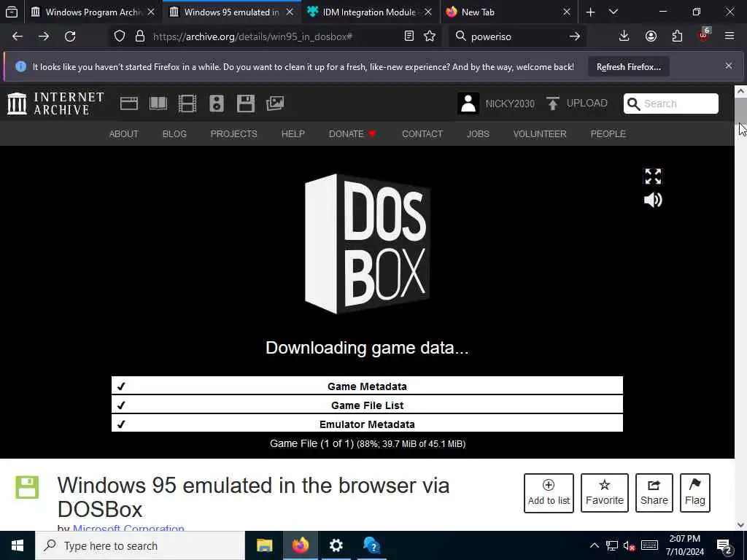This screenshot has height=560, width=747.
Task: Dismiss the Firefox refresh notification bar
Action: point(729,66)
